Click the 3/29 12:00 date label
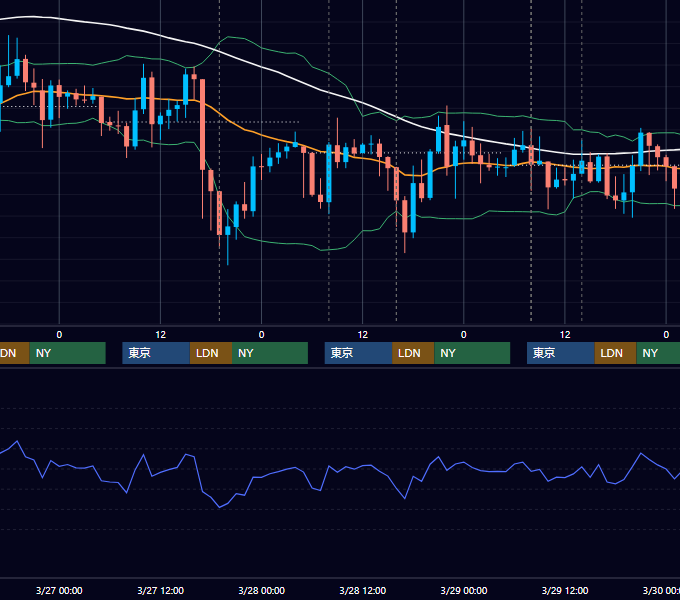Screen dimensions: 680x600 click(x=565, y=590)
